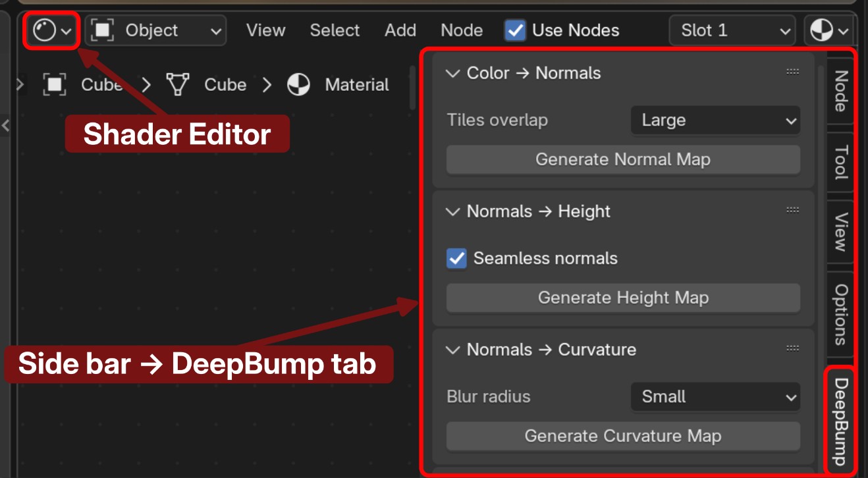
Task: Click the Material sphere icon in breadcrumb
Action: pos(298,85)
